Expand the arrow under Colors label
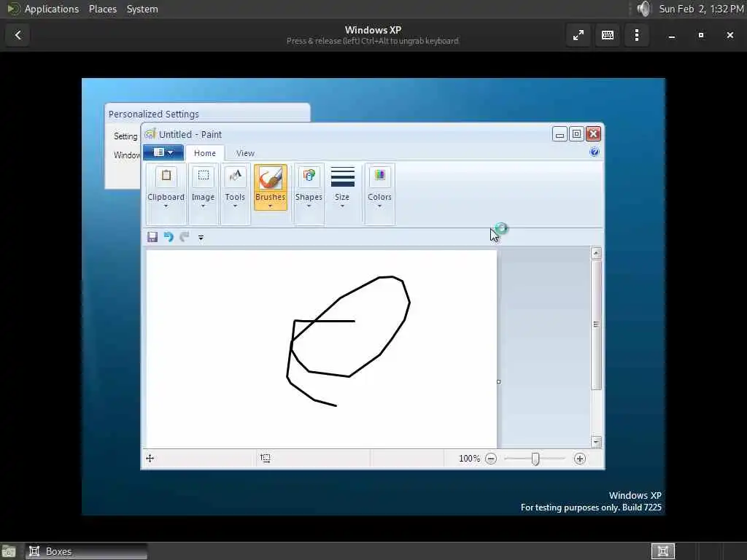 [x=379, y=206]
